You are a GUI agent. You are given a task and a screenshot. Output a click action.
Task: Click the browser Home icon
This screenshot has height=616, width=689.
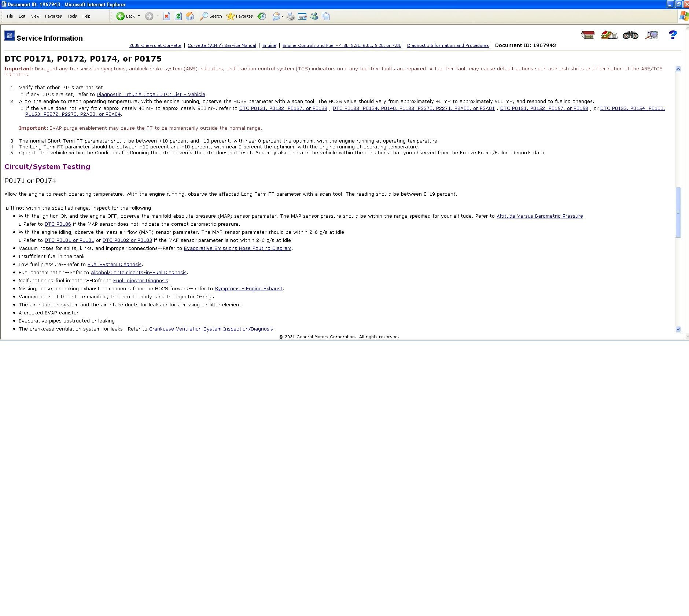(190, 16)
